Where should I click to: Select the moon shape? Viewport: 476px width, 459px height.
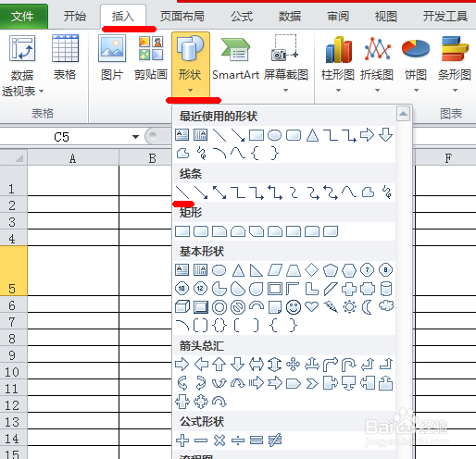(x=367, y=307)
